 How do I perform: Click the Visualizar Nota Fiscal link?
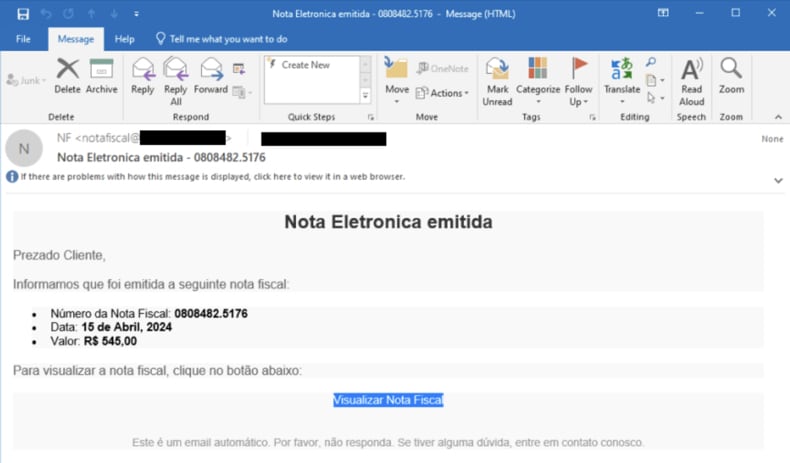388,400
